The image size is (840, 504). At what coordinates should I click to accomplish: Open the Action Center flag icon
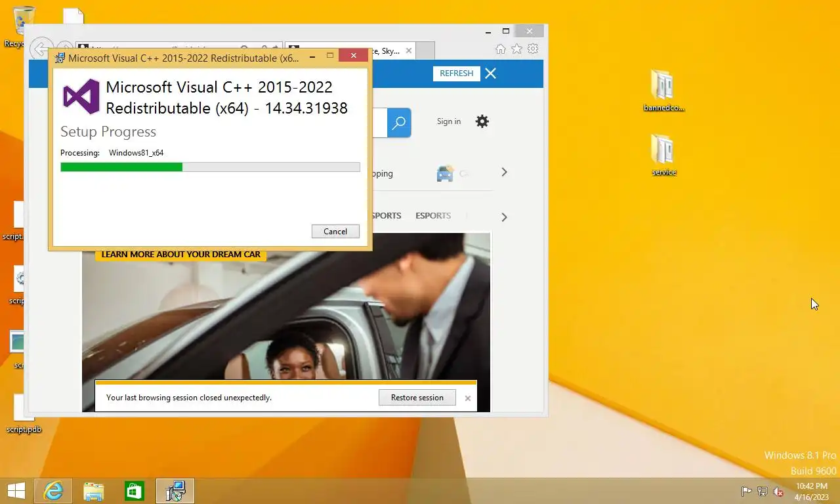pyautogui.click(x=746, y=492)
